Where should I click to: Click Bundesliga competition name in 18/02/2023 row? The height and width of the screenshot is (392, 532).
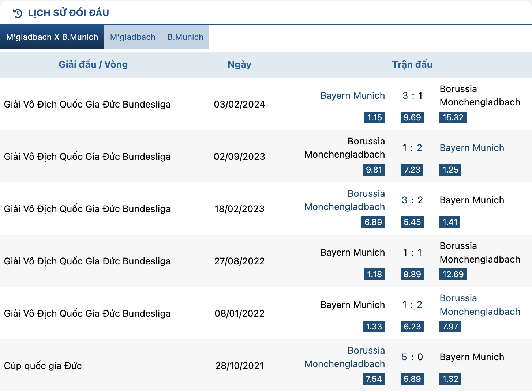point(87,209)
